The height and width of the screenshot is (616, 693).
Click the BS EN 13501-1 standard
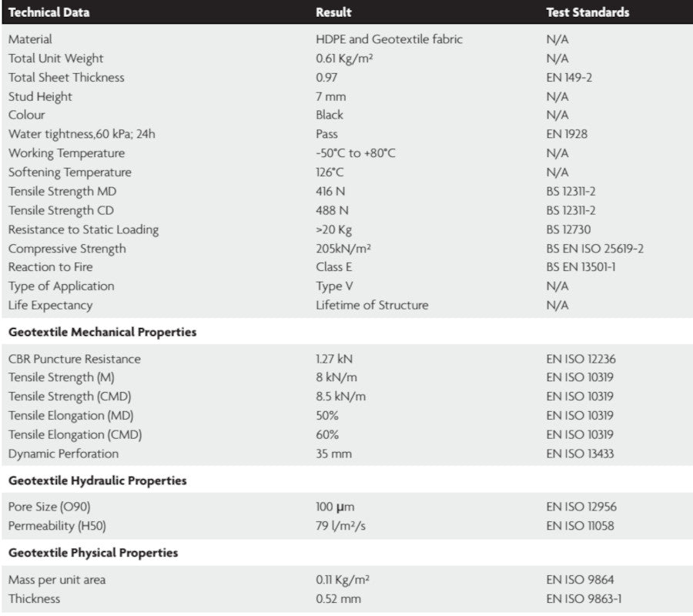(x=581, y=267)
